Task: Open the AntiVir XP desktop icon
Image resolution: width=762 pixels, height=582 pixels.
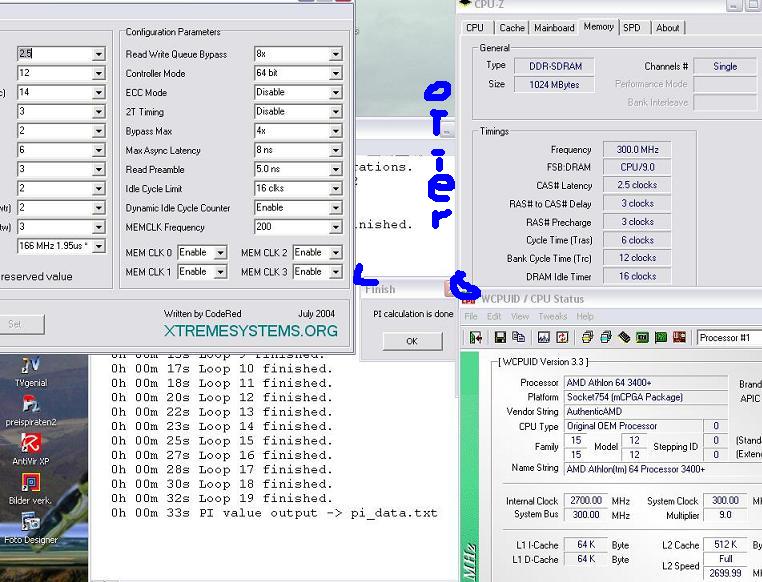Action: click(31, 450)
